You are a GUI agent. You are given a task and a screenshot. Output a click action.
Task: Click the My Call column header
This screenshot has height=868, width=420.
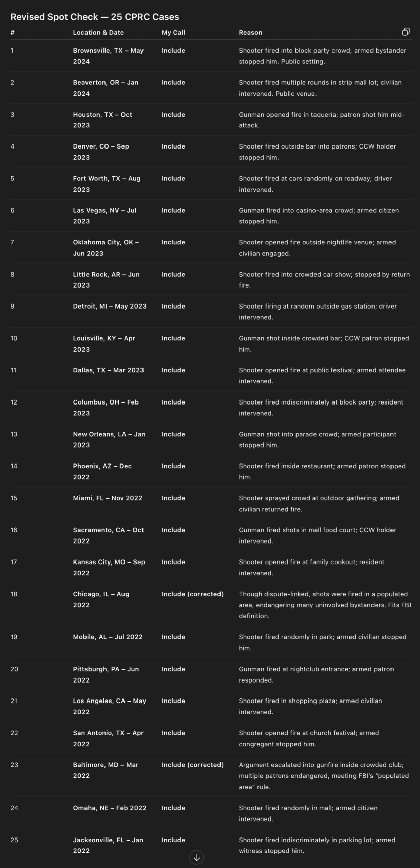point(173,33)
